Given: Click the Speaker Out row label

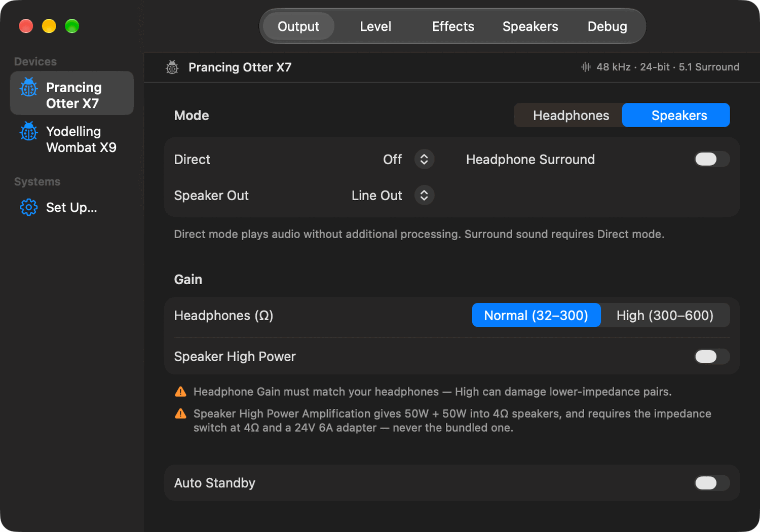Looking at the screenshot, I should (x=211, y=195).
